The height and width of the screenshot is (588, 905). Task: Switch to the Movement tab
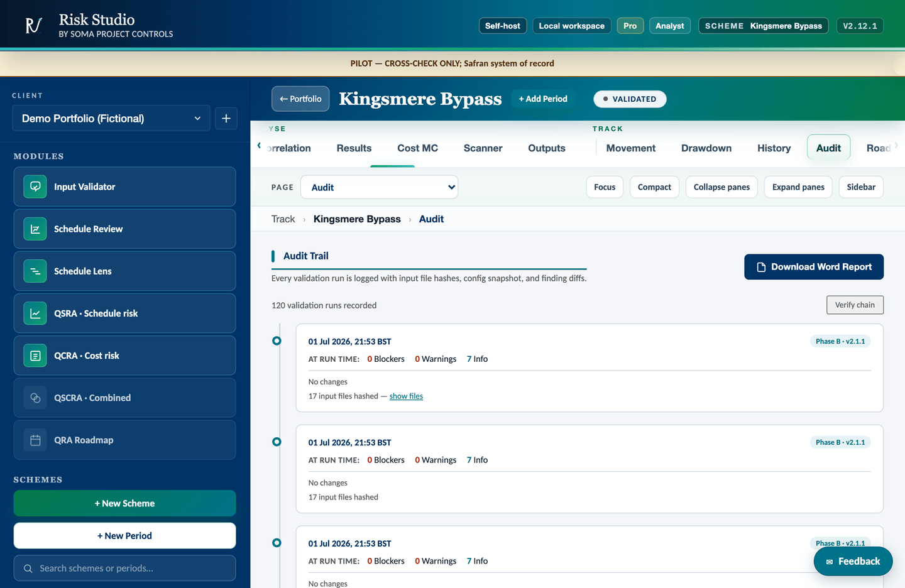630,148
